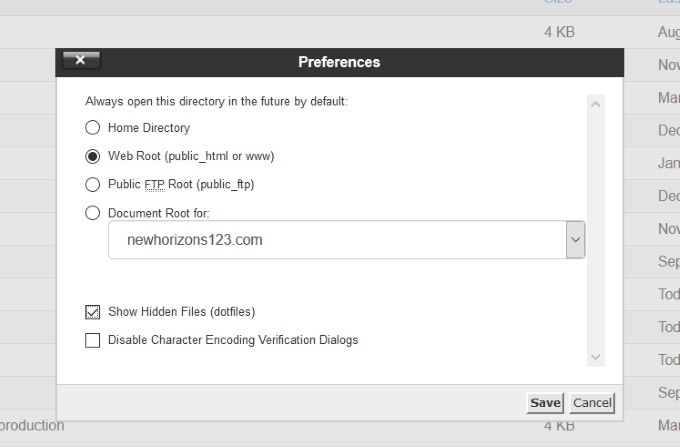
Task: Toggle Show Hidden Files (dotfiles) checkbox
Action: pos(93,312)
